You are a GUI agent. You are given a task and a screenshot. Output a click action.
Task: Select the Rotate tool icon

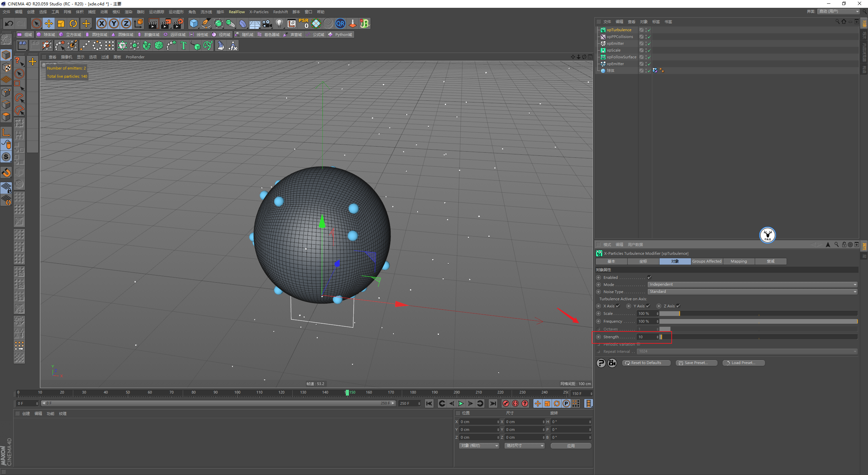click(73, 23)
